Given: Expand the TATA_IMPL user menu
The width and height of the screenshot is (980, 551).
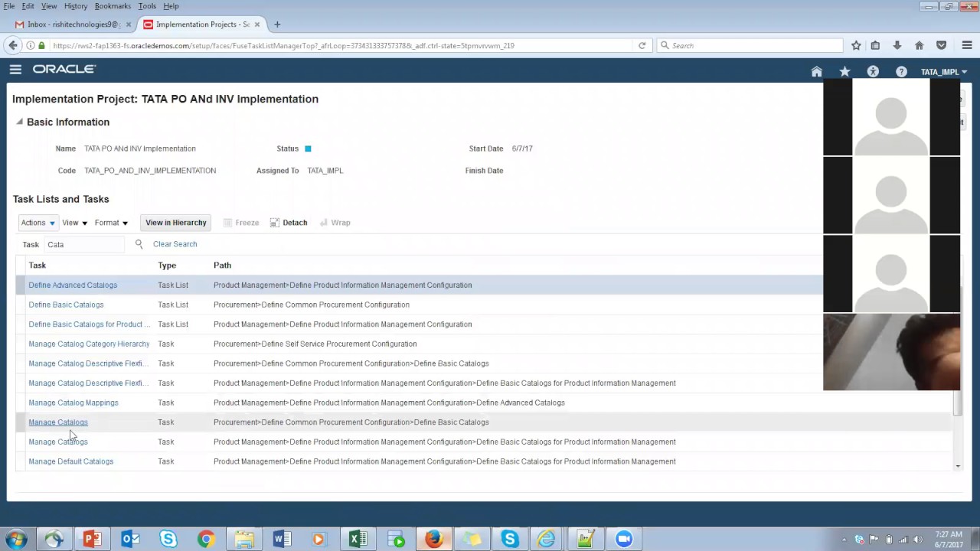Looking at the screenshot, I should (944, 72).
